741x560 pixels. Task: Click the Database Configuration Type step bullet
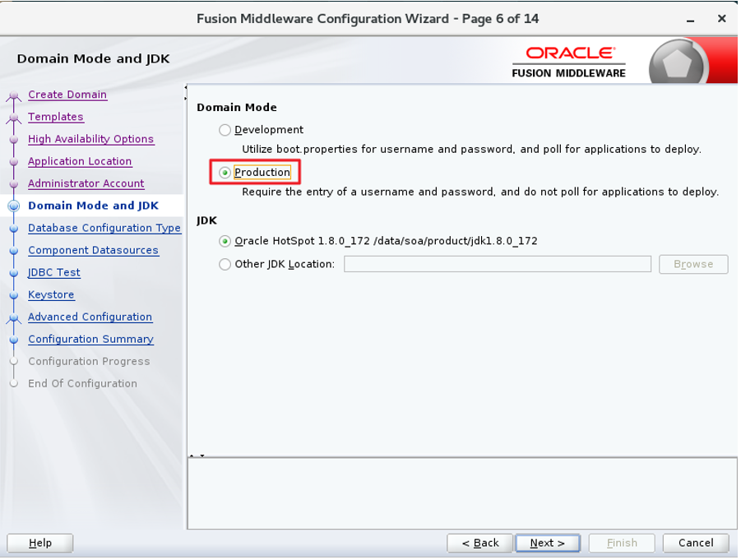click(x=14, y=229)
